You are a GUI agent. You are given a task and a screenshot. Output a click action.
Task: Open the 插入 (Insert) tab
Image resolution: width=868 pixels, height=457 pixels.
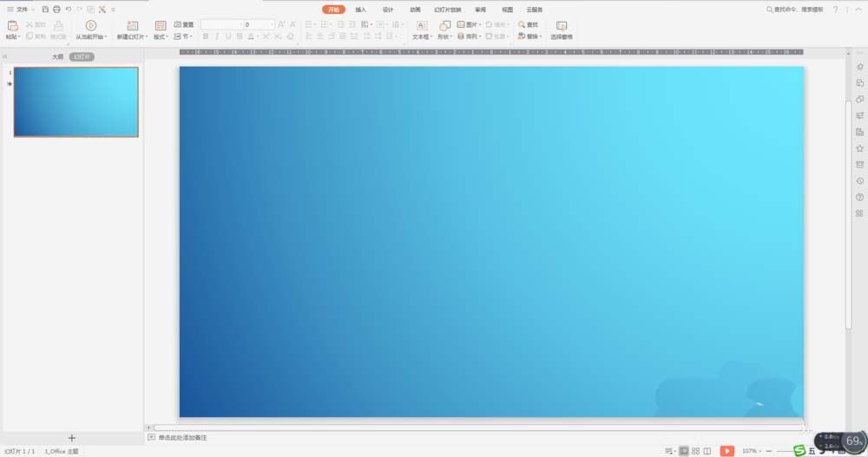[360, 10]
